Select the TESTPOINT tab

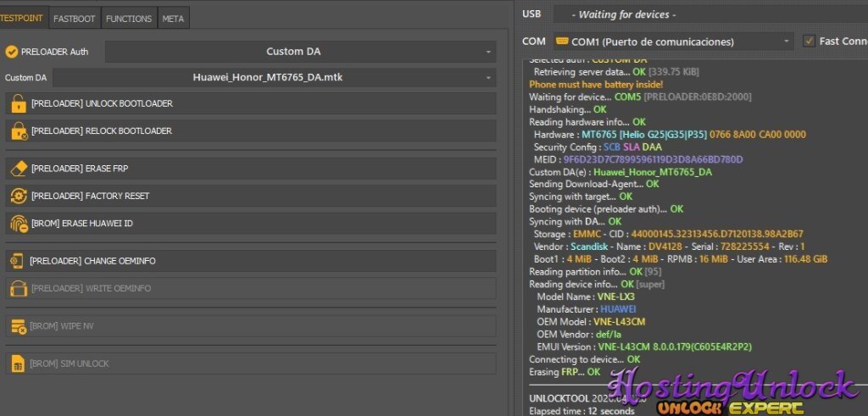point(22,18)
